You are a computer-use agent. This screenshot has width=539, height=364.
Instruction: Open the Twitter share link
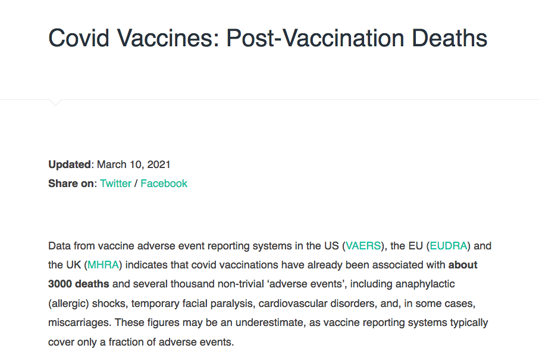[x=116, y=184]
